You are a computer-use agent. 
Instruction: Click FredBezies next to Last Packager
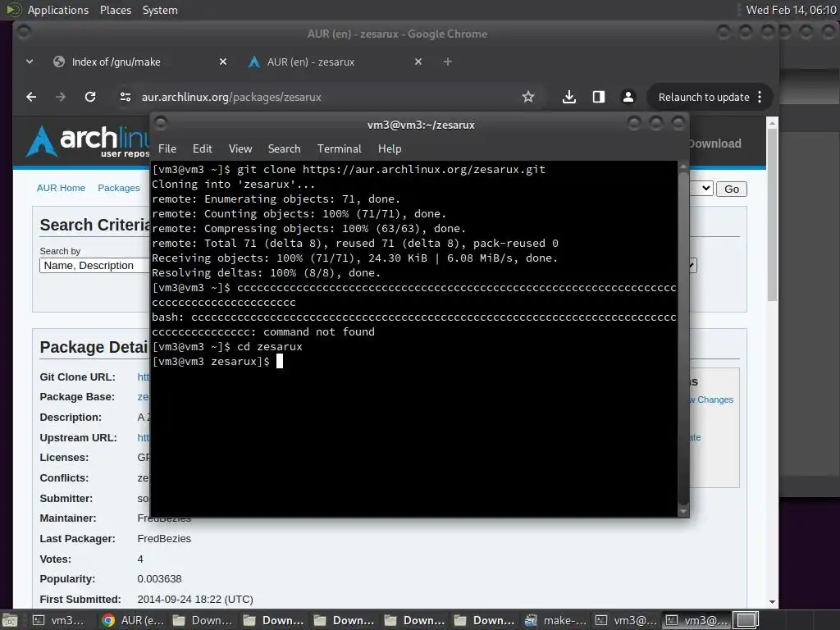tap(164, 539)
